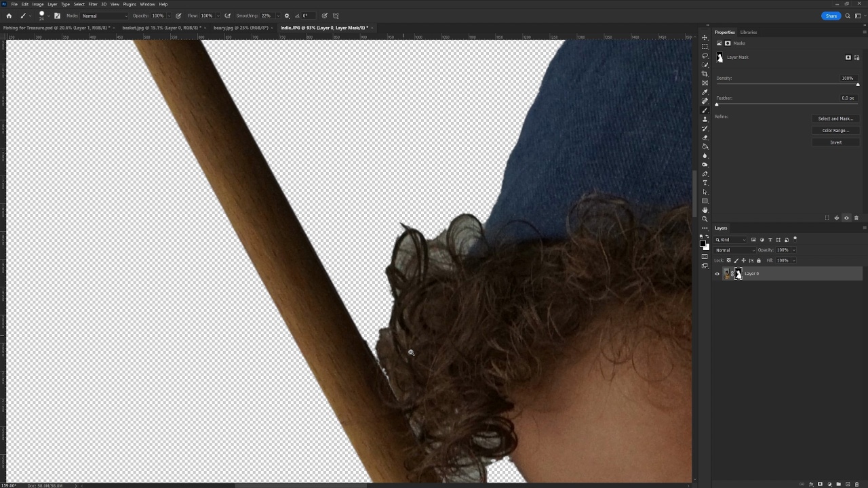Pick the Crop tool
868x488 pixels.
tap(705, 74)
